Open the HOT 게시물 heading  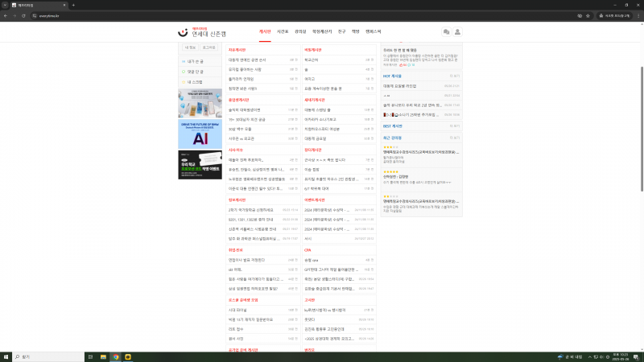[x=392, y=76]
